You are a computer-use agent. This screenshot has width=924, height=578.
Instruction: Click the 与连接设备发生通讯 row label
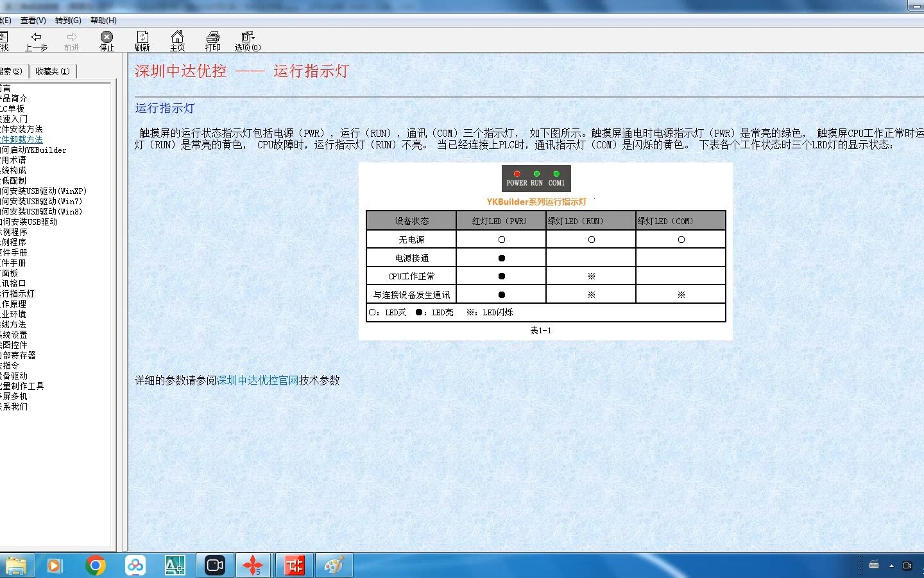pyautogui.click(x=411, y=295)
